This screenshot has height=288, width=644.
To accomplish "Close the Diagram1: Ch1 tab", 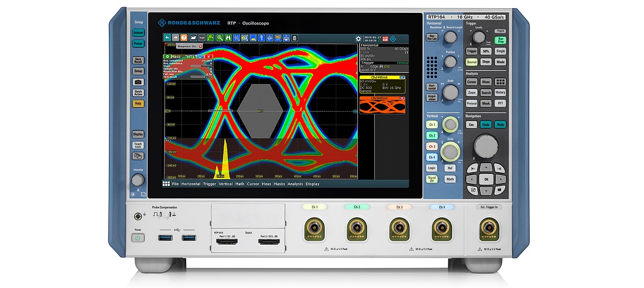I will pos(200,46).
